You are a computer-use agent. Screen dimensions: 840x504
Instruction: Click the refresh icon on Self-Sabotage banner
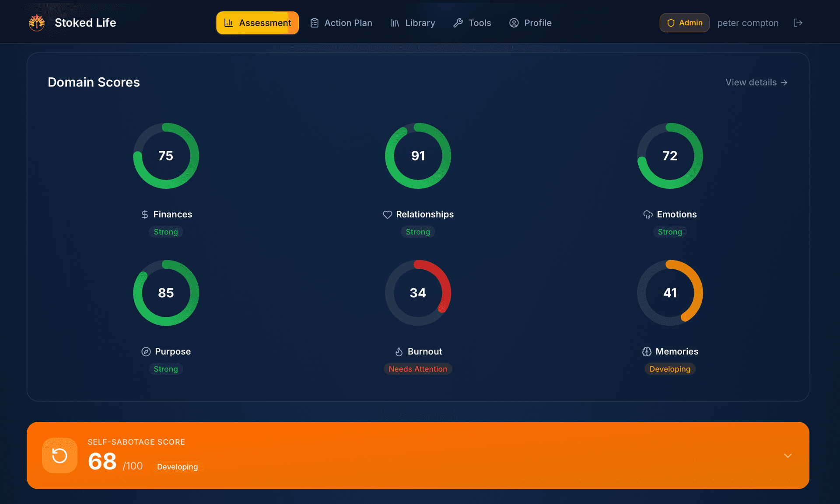tap(59, 455)
